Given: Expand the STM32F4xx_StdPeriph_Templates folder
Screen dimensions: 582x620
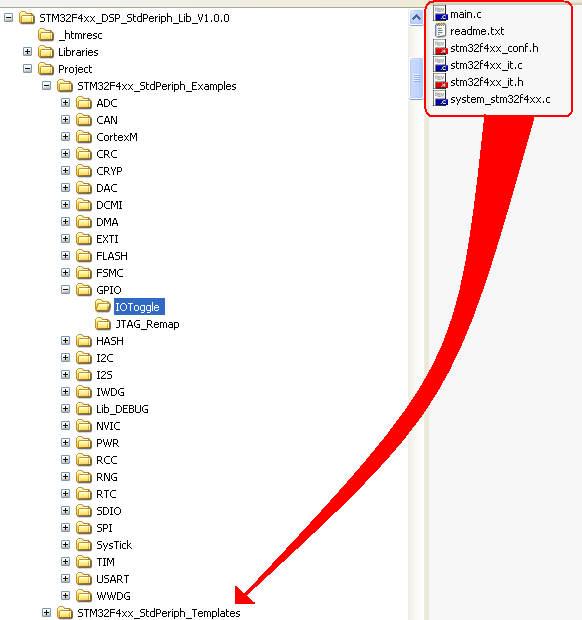Looking at the screenshot, I should click(47, 612).
